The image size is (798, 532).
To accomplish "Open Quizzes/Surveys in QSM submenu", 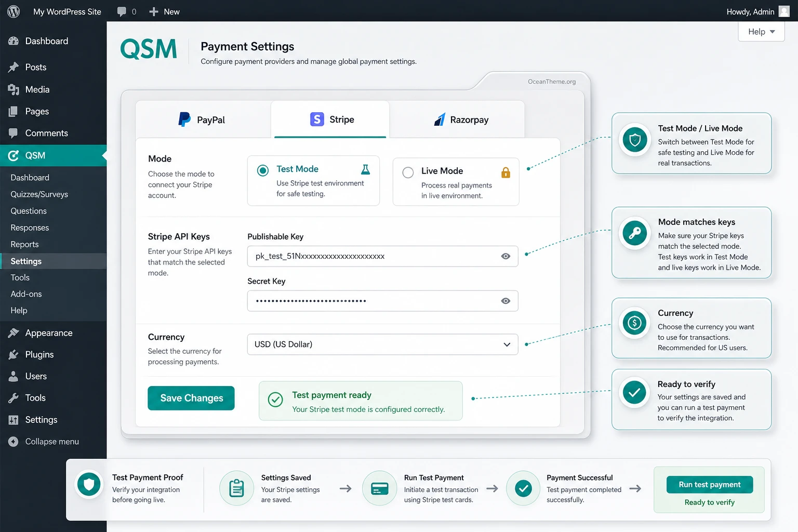I will pyautogui.click(x=39, y=194).
